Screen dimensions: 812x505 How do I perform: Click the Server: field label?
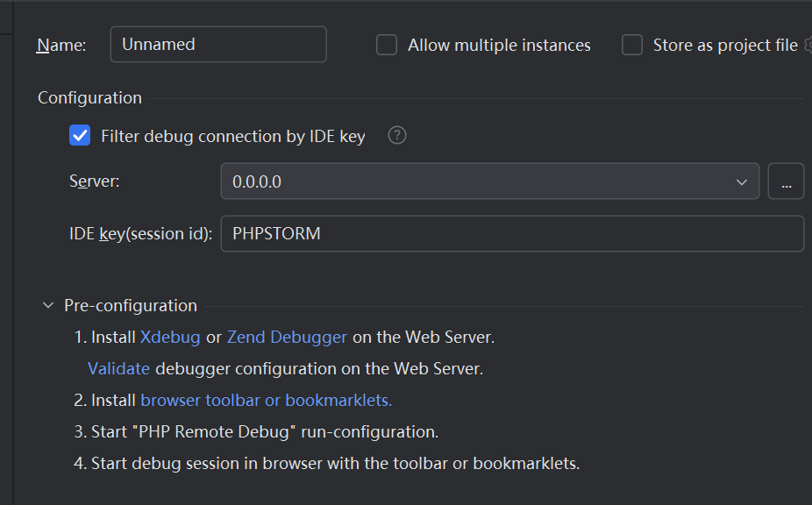(94, 181)
